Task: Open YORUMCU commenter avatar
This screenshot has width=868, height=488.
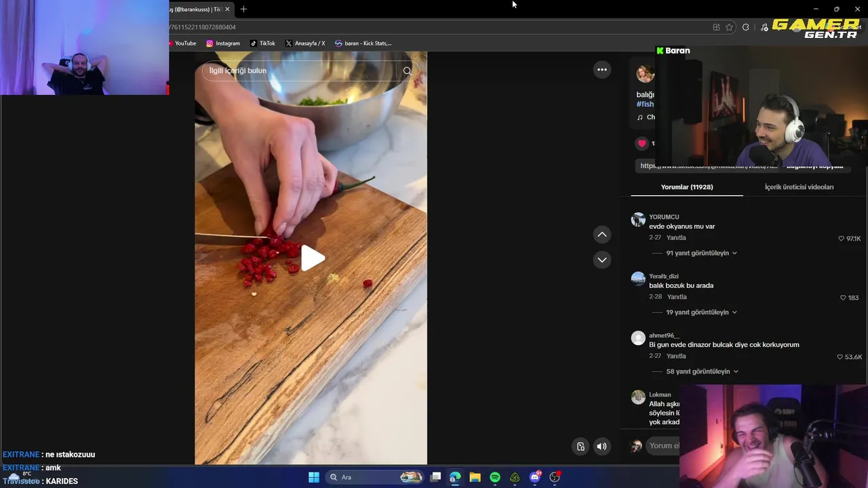Action: [x=638, y=220]
